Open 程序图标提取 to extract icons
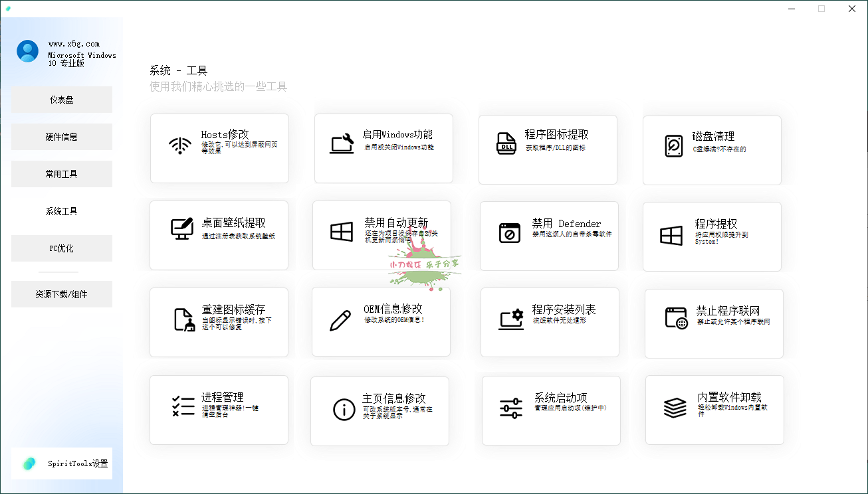 pyautogui.click(x=548, y=149)
